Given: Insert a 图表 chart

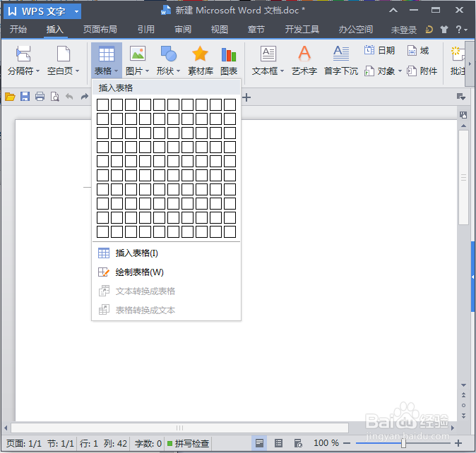Looking at the screenshot, I should coord(229,61).
